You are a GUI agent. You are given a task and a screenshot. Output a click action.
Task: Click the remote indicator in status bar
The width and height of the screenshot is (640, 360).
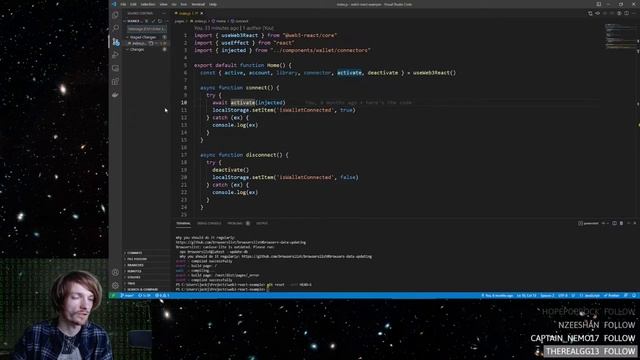[114, 296]
